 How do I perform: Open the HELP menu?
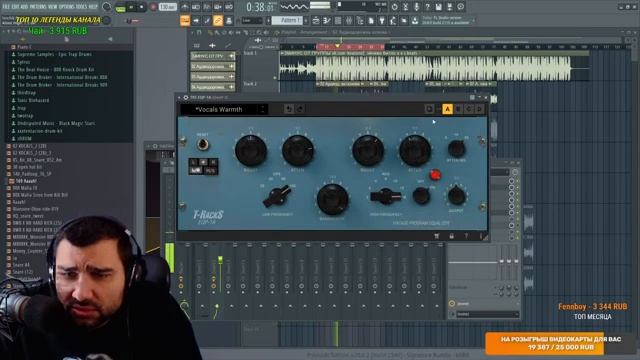(93, 7)
